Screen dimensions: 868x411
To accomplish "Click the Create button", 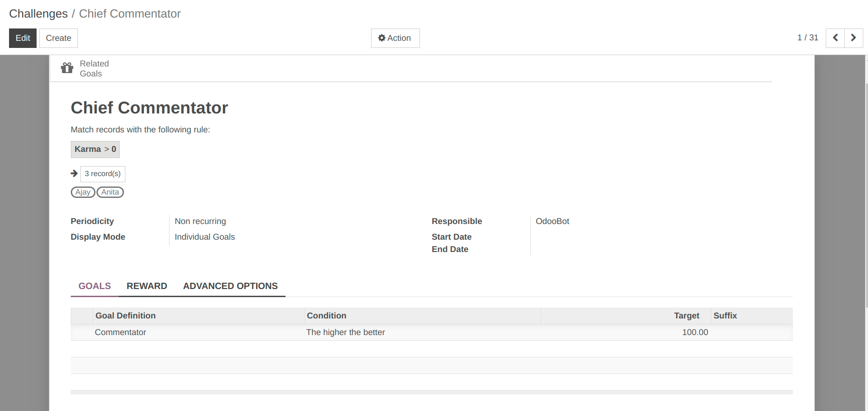I will point(58,38).
